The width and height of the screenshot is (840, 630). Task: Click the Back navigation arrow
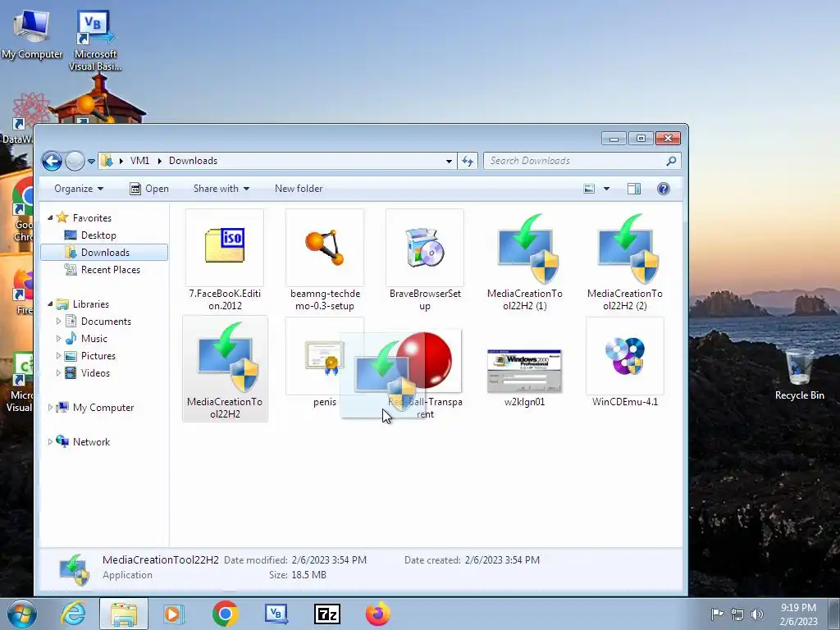pyautogui.click(x=52, y=161)
